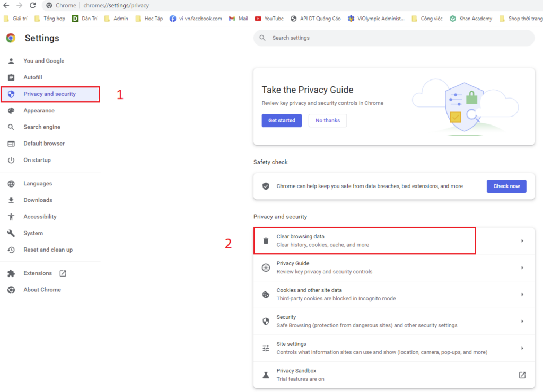This screenshot has width=543, height=392.
Task: Expand the Site settings row arrow
Action: pos(522,349)
